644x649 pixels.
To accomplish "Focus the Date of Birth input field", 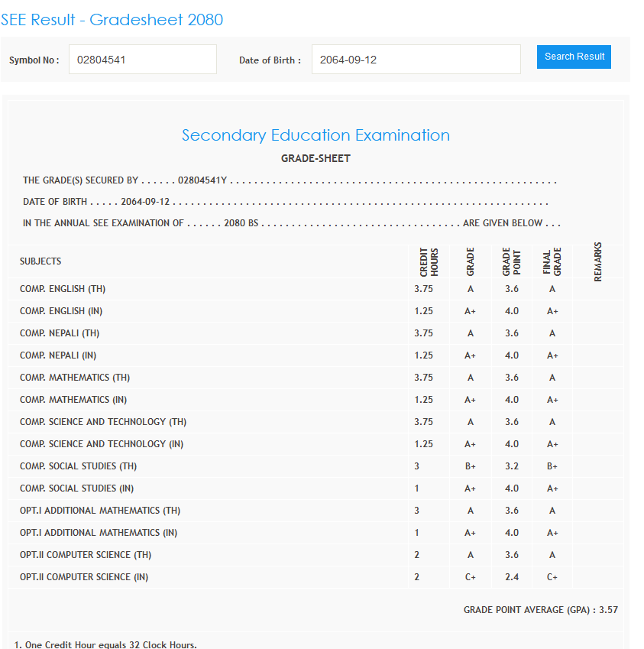I will 416,60.
